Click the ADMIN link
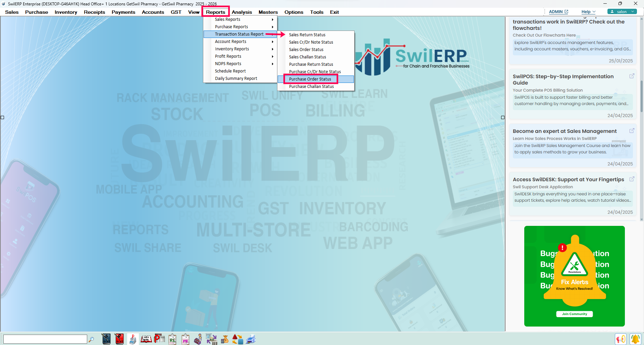Image resolution: width=644 pixels, height=345 pixels. coord(556,12)
